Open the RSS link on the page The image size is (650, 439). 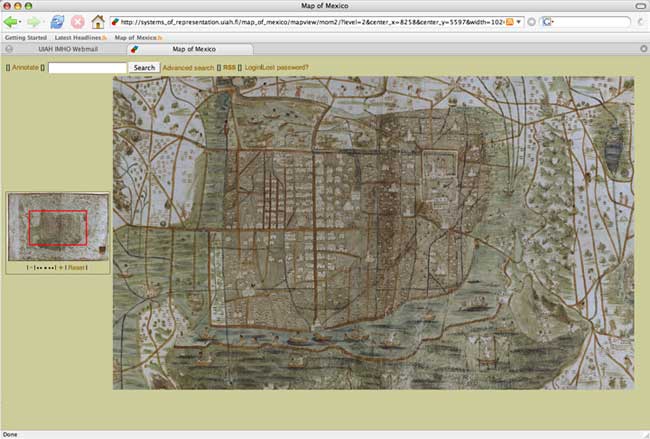229,68
